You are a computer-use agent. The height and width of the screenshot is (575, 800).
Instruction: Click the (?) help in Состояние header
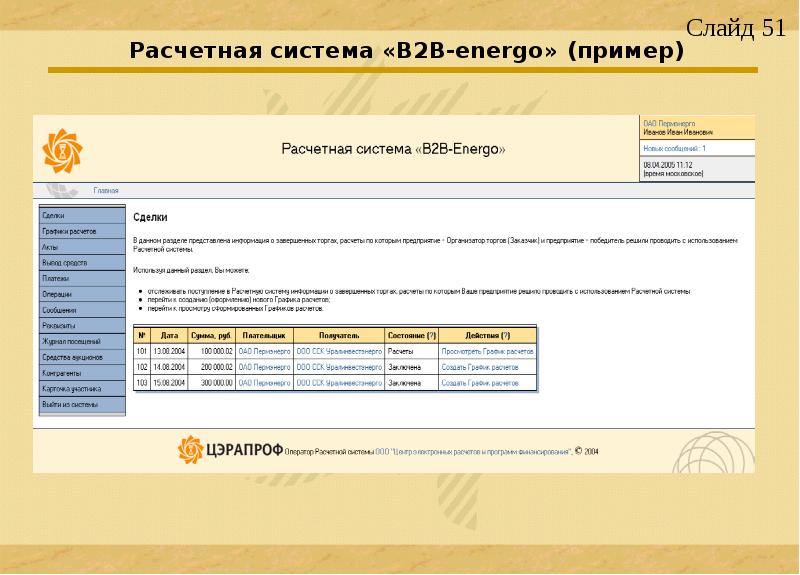tap(432, 336)
